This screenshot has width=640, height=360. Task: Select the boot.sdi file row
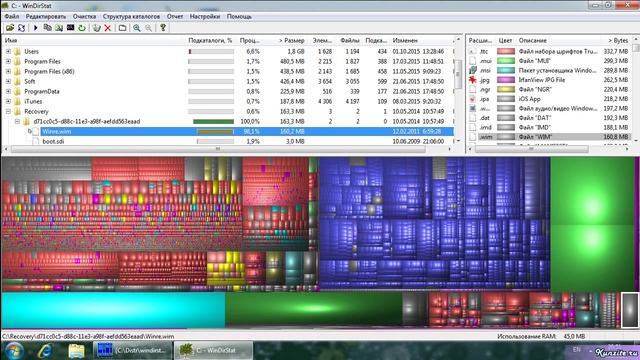[242, 141]
